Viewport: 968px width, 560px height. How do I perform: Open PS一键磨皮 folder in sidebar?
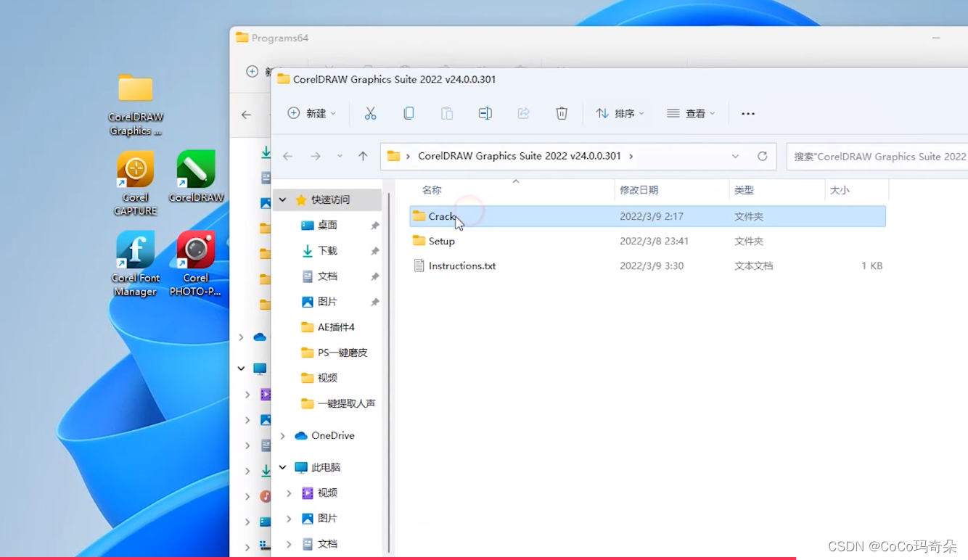click(x=343, y=353)
